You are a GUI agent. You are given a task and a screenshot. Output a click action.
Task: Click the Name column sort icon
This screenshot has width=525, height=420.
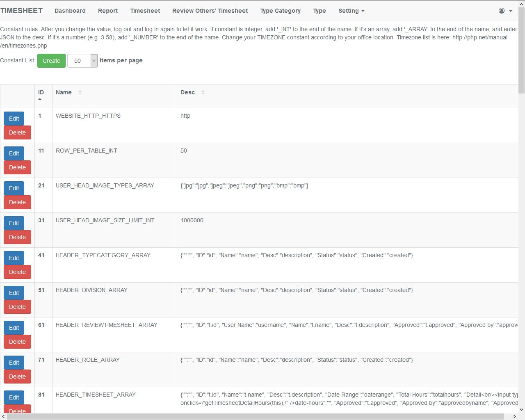[80, 92]
